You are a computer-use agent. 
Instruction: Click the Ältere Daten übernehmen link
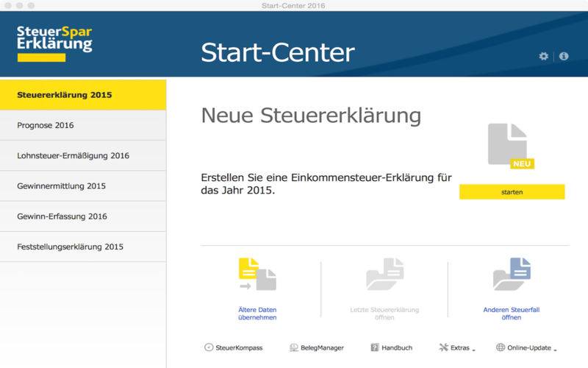[x=257, y=314]
